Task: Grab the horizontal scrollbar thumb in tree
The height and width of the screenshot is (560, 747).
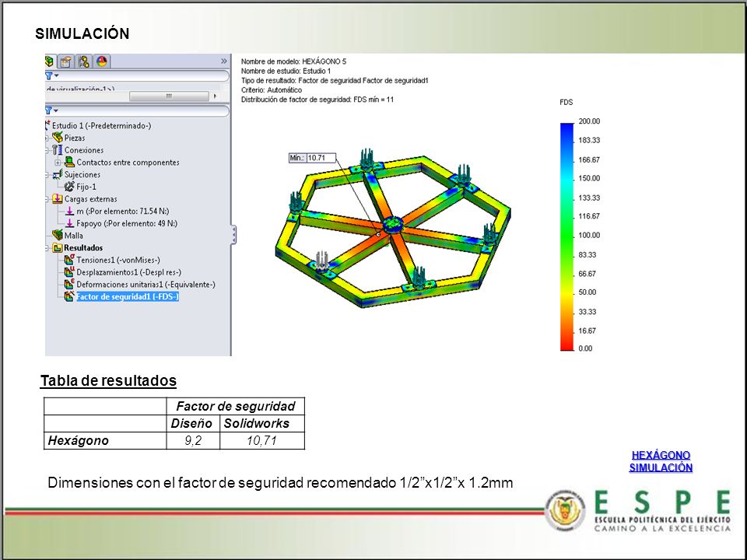Action: pyautogui.click(x=169, y=96)
